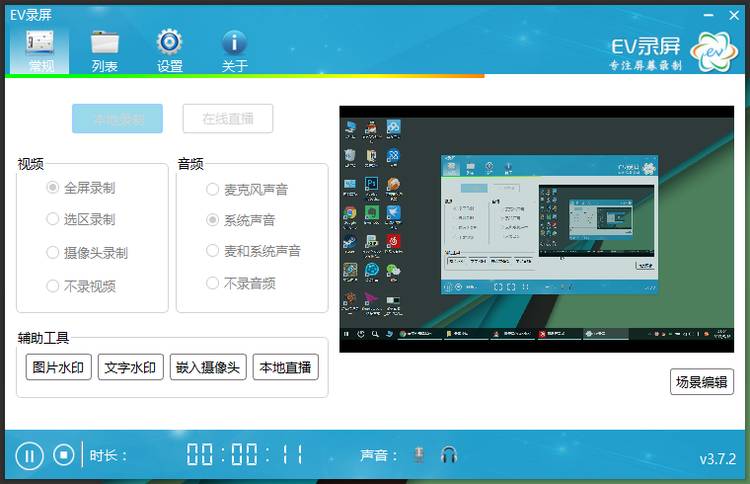Toggle the microphone sound icon
The height and width of the screenshot is (484, 750).
coord(419,455)
